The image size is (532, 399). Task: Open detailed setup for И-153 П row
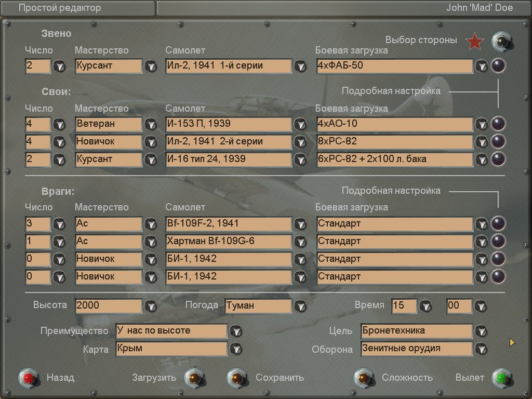pos(498,124)
